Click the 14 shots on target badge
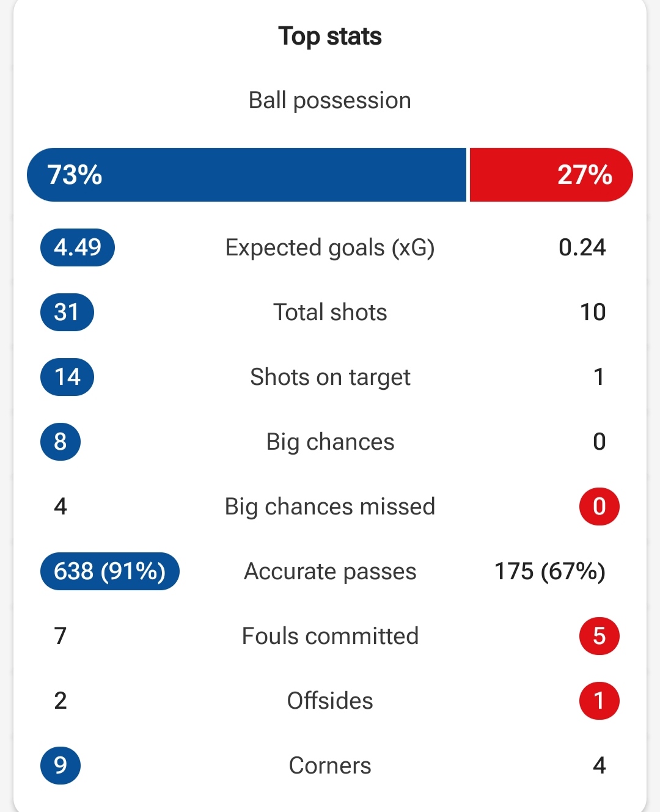This screenshot has height=812, width=660. [x=67, y=377]
